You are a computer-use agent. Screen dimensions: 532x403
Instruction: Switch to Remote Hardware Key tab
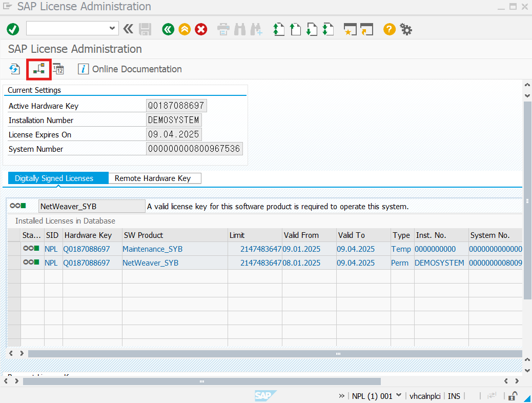(155, 178)
